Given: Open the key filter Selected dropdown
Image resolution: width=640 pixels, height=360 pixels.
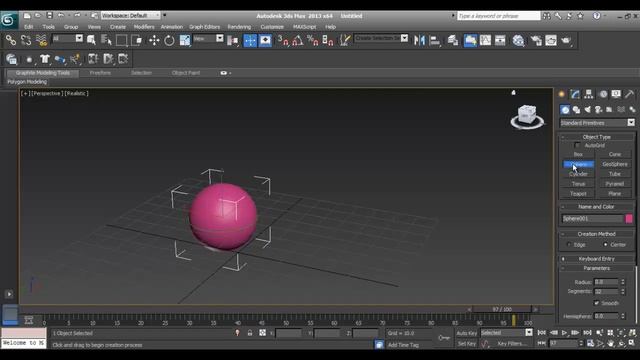Looking at the screenshot, I should coord(507,333).
